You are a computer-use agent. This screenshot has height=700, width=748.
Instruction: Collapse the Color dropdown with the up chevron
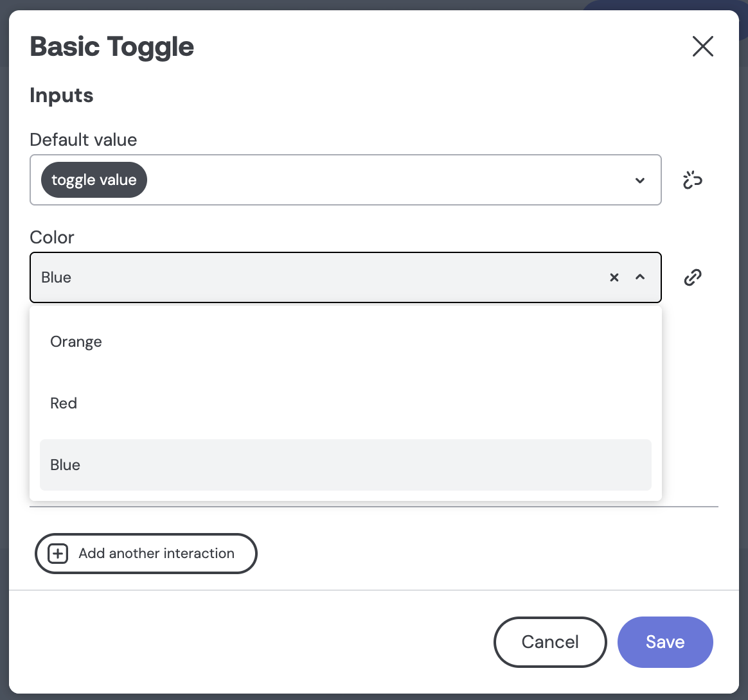(x=640, y=277)
